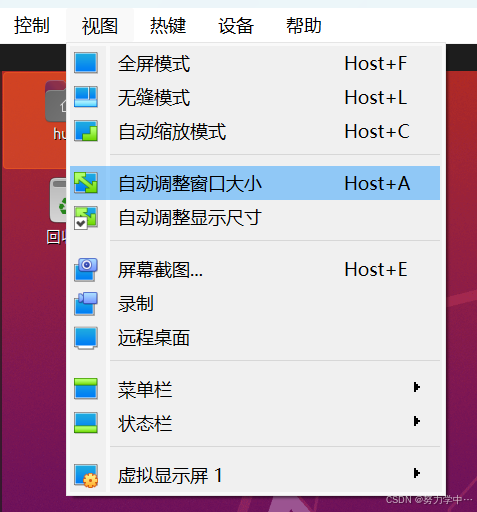Viewport: 477px width, 512px height.
Task: Click the scaled mode (自动缩放模式) icon
Action: [86, 131]
